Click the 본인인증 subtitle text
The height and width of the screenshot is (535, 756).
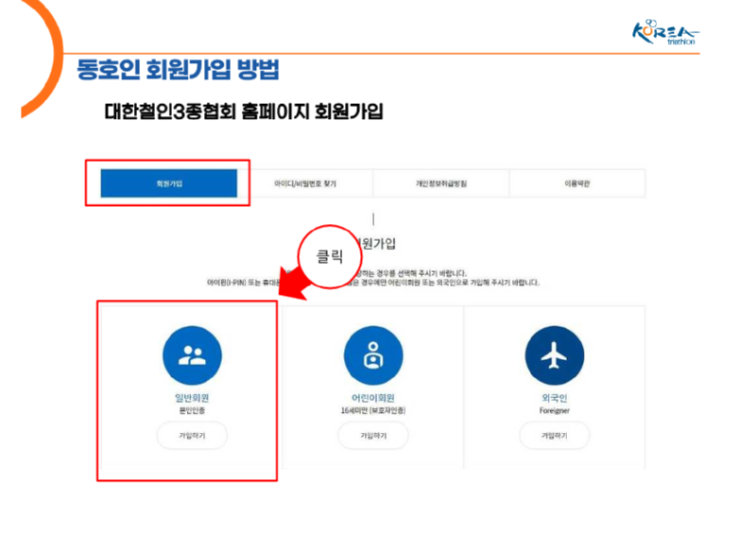[192, 410]
